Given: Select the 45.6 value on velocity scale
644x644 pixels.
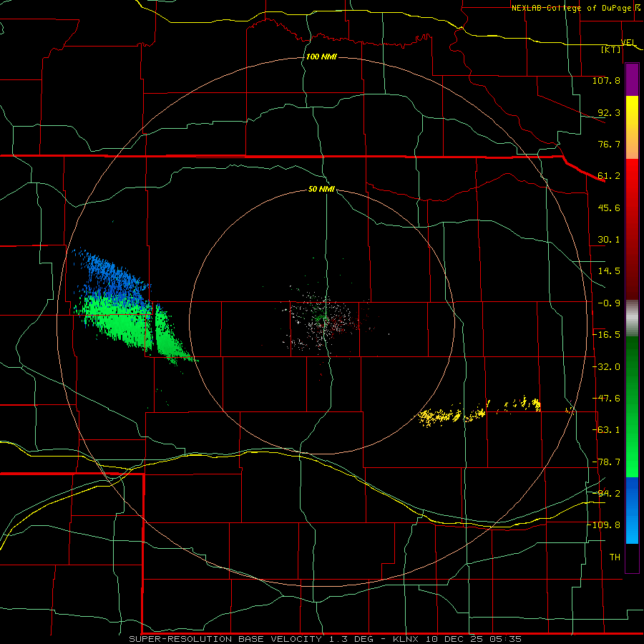Looking at the screenshot, I should pyautogui.click(x=609, y=208).
